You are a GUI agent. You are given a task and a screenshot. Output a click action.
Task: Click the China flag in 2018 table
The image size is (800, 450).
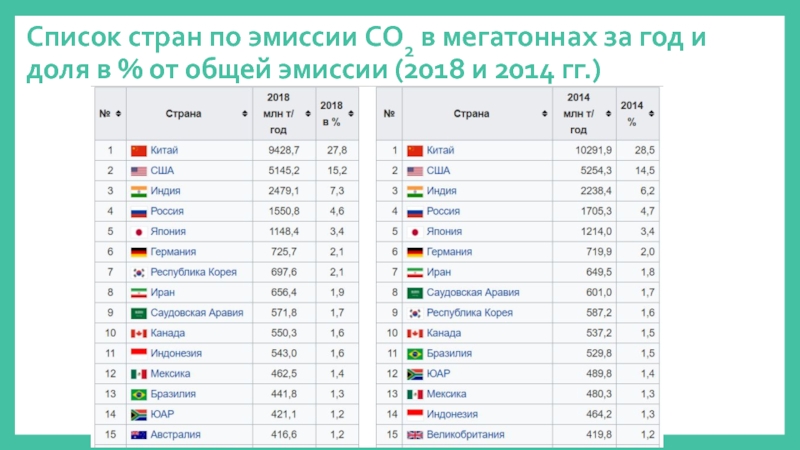138,150
